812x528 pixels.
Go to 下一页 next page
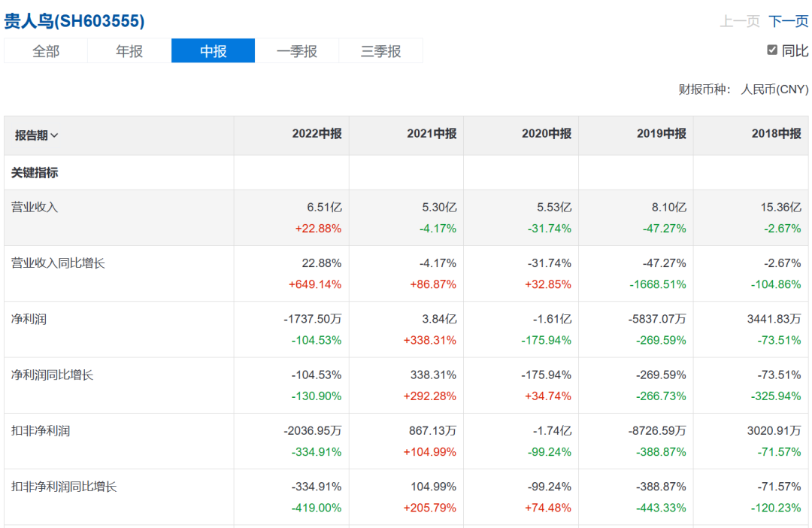click(x=788, y=21)
